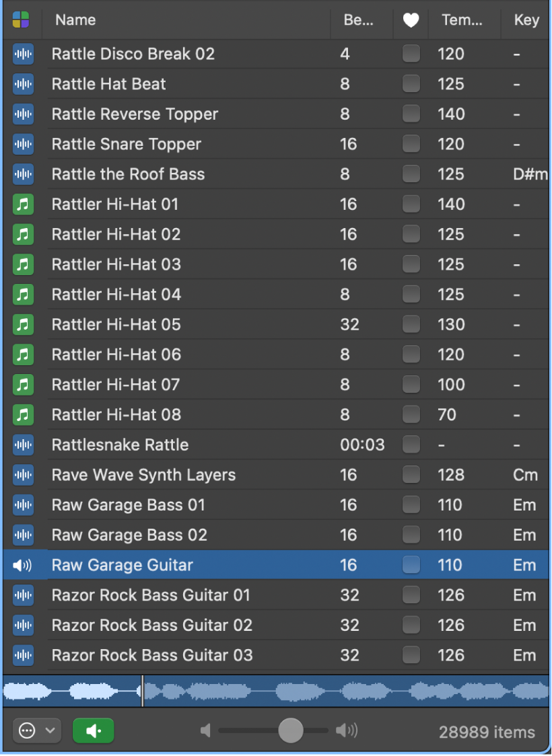Screen dimensions: 552x756
Task: Click audio loop icon for Razor Rock Bass Guitar 01
Action: [x=23, y=595]
